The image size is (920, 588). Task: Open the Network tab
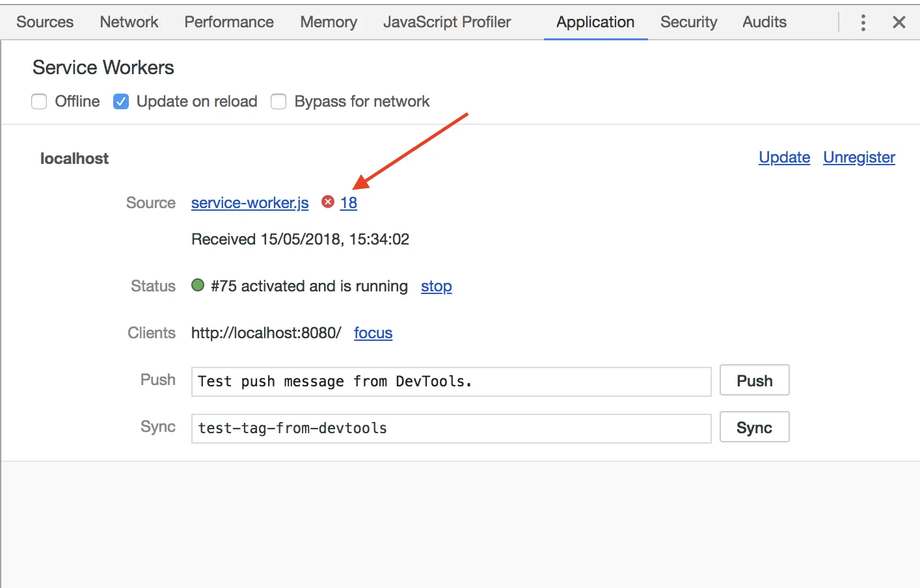tap(129, 22)
